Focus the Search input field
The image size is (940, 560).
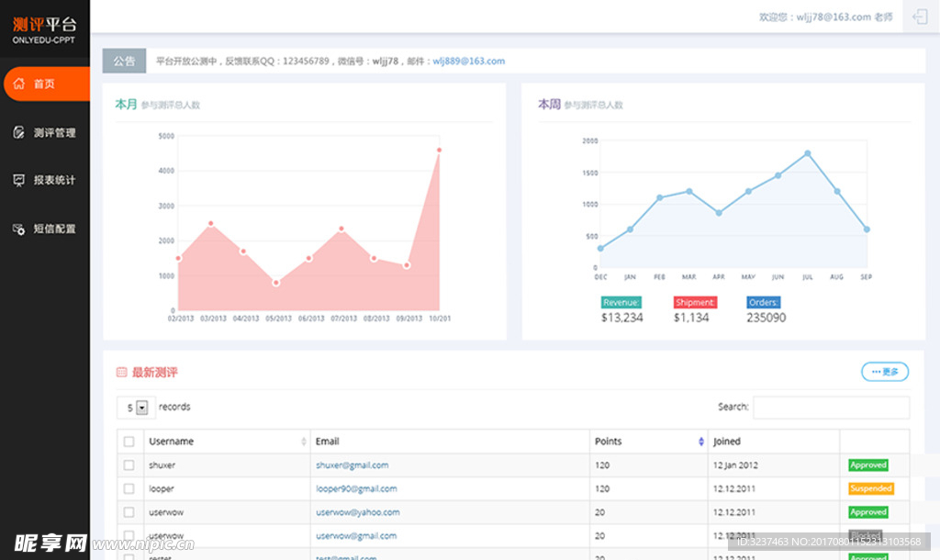(831, 407)
